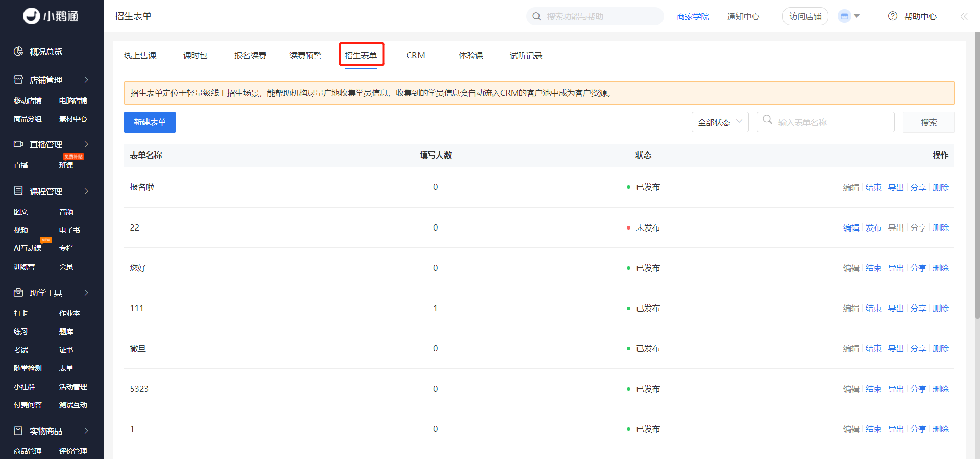Open AI互动课 in the sidebar
Screen dimensions: 980x459
tap(28, 248)
